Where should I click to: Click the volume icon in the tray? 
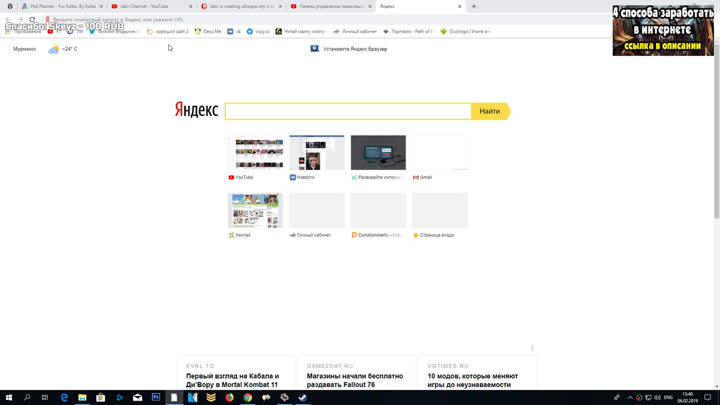657,397
